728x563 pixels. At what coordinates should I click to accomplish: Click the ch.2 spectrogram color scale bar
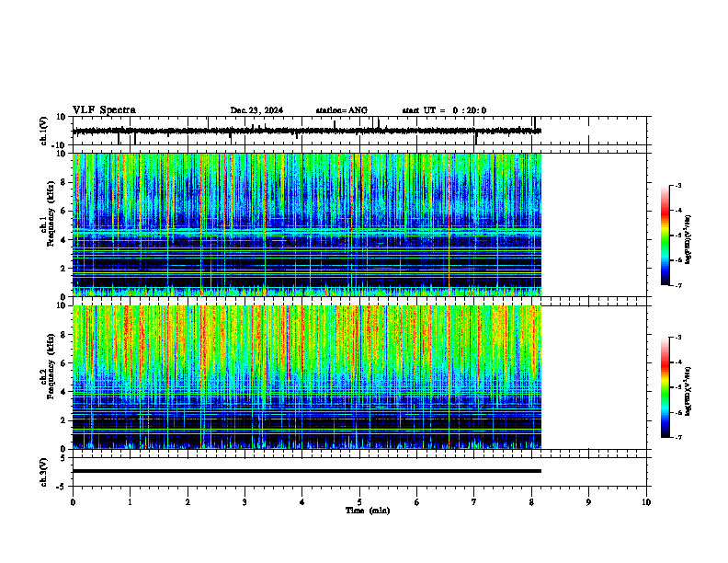coord(665,387)
